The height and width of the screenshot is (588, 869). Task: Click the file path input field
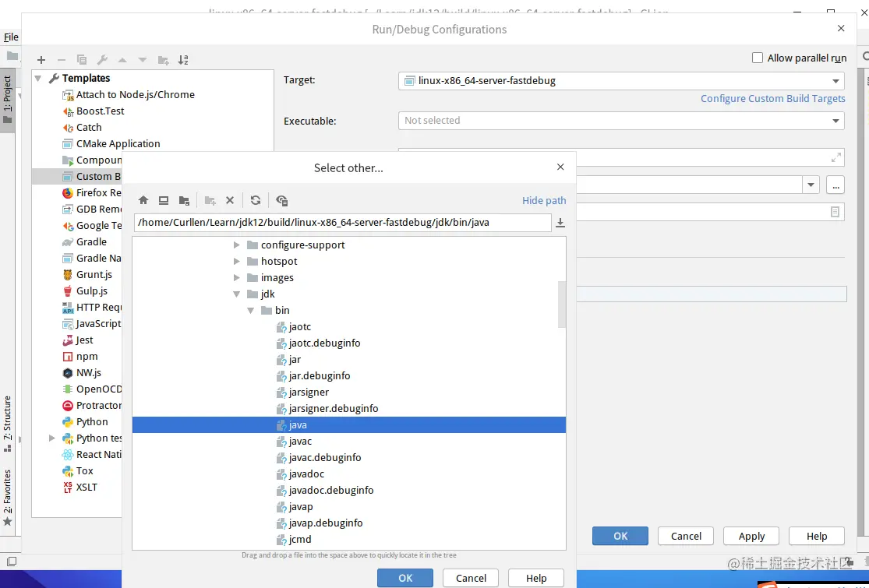[x=342, y=223]
